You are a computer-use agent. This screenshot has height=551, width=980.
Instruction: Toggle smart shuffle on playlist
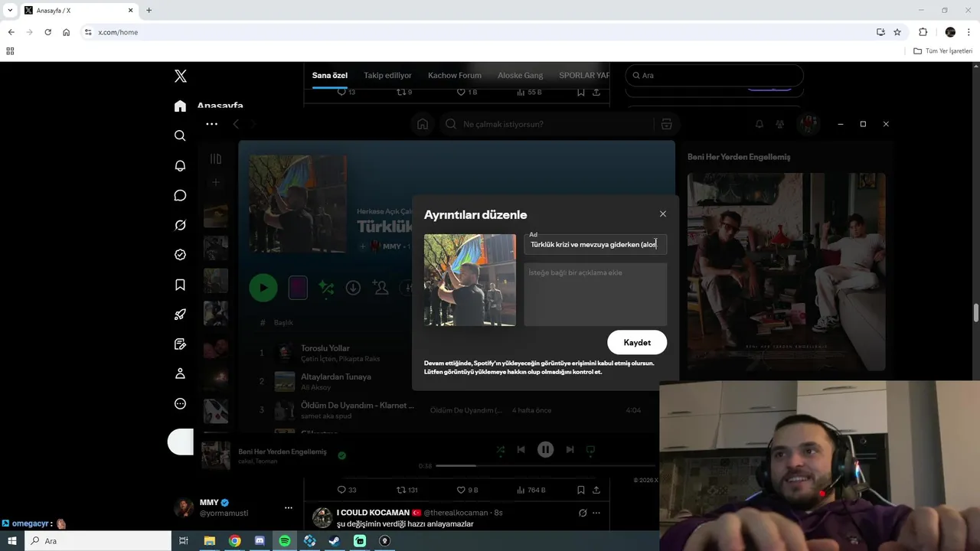(x=326, y=288)
